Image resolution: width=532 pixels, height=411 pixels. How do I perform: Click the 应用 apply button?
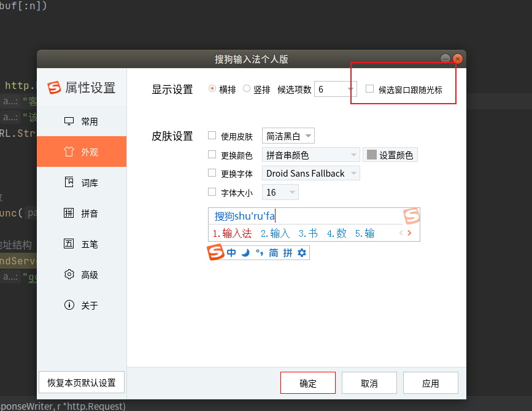pos(431,383)
